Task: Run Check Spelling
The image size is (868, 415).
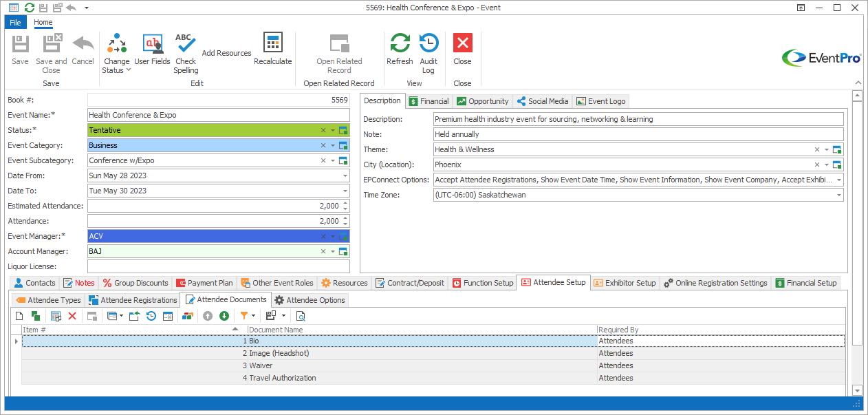Action: 185,54
